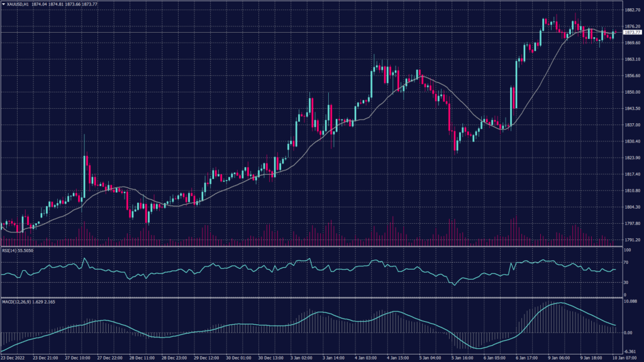Click the 23 Dec 2022 time label
This screenshot has height=362, width=644.
pyautogui.click(x=13, y=358)
